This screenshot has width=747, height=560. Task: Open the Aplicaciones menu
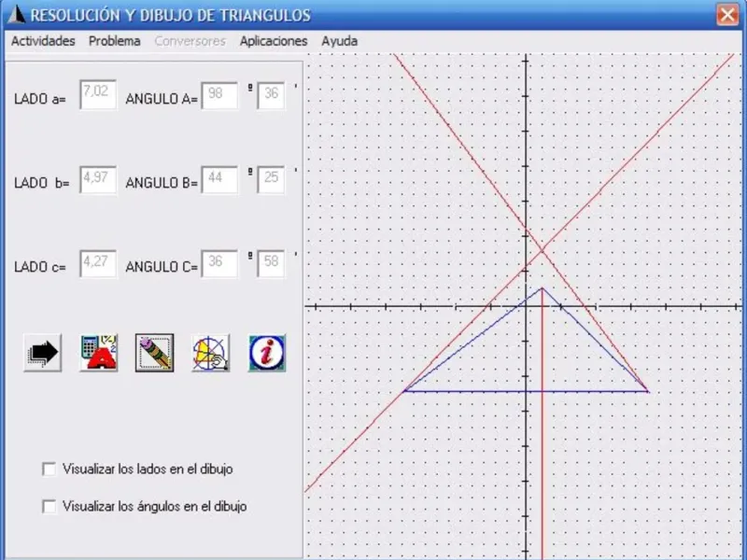coord(274,41)
